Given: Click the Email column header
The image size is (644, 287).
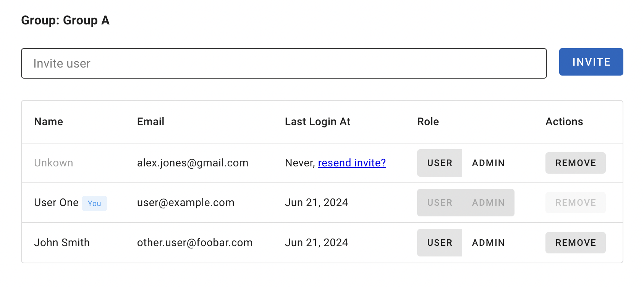Looking at the screenshot, I should [x=150, y=122].
